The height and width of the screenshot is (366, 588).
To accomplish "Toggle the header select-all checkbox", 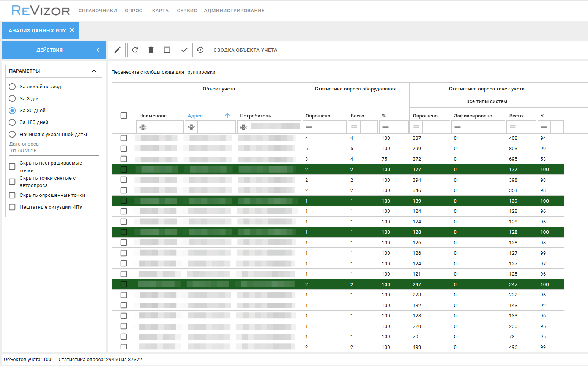I will click(x=124, y=116).
